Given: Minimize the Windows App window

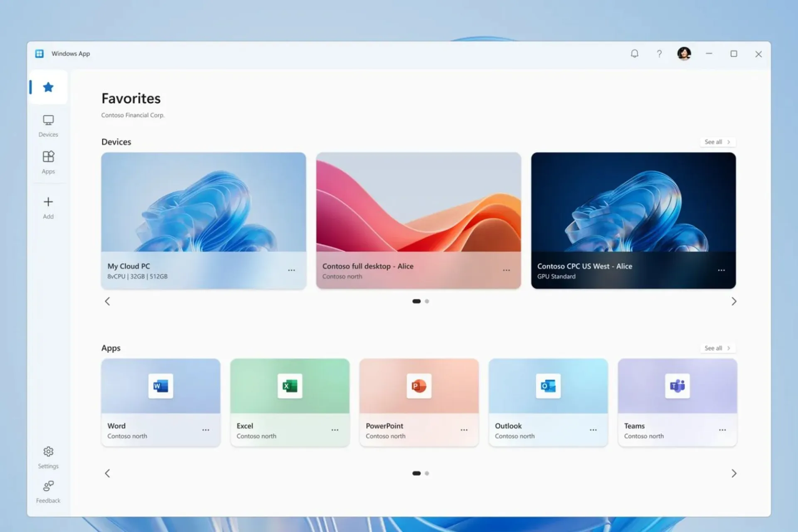Looking at the screenshot, I should click(709, 54).
